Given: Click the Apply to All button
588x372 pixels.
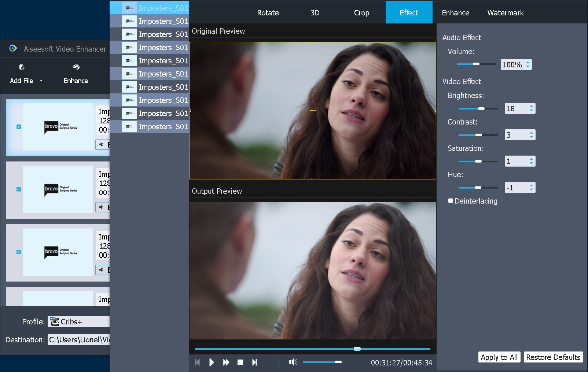Looking at the screenshot, I should pyautogui.click(x=499, y=357).
